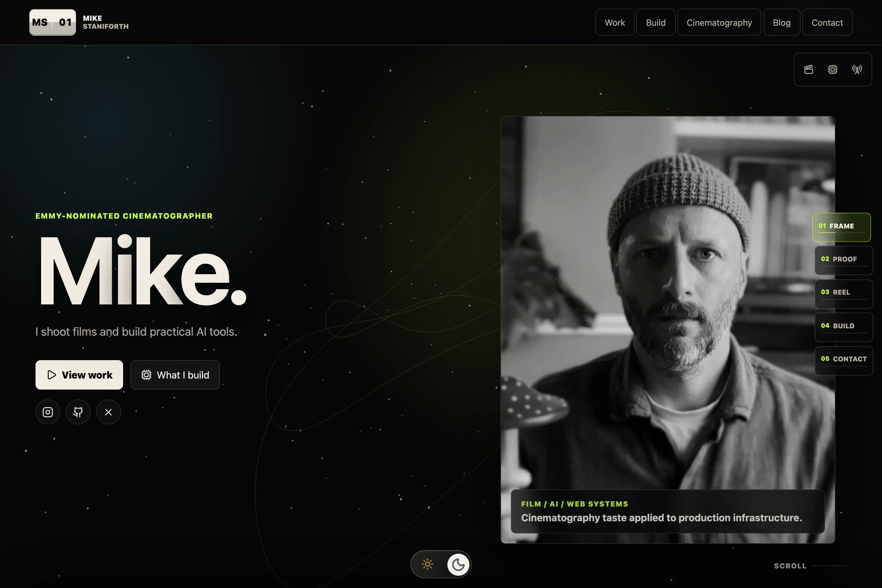Viewport: 882px width, 588px height.
Task: Open X (Twitter) profile icon
Action: click(108, 412)
